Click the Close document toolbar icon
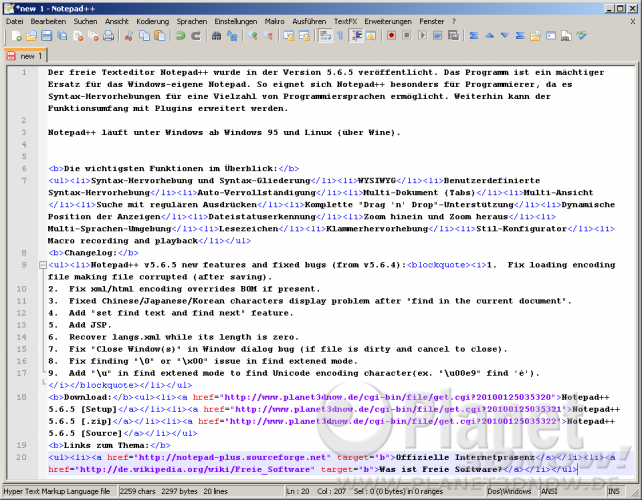This screenshot has height=500, width=642. [x=78, y=36]
